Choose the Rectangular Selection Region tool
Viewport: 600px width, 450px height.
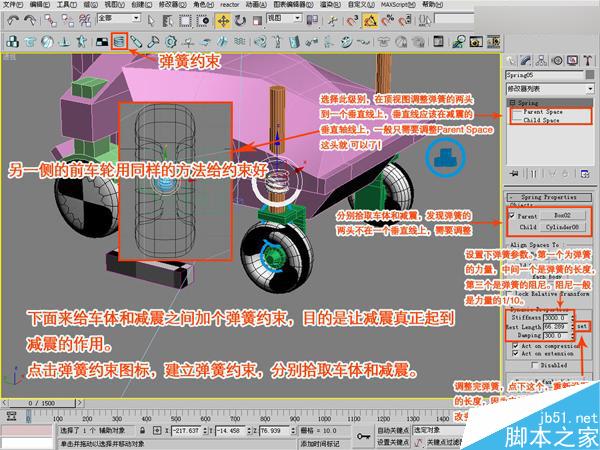(185, 20)
